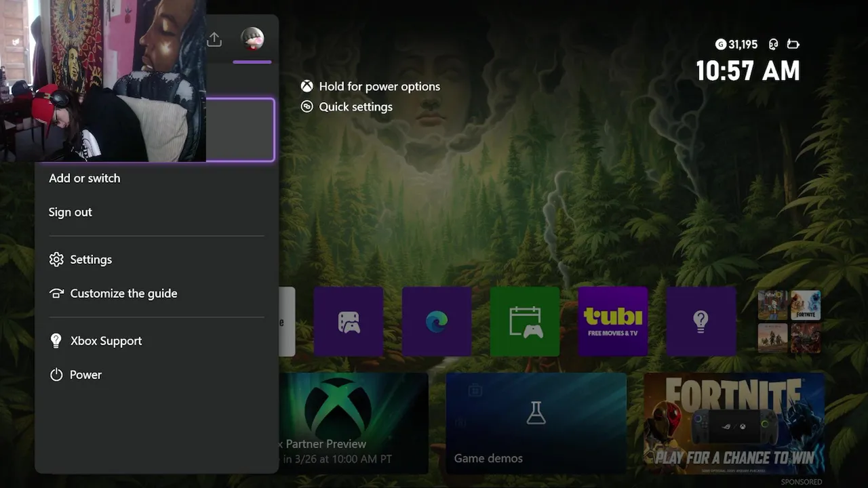Launch the Tubi free movies tile
The image size is (868, 488).
click(613, 321)
